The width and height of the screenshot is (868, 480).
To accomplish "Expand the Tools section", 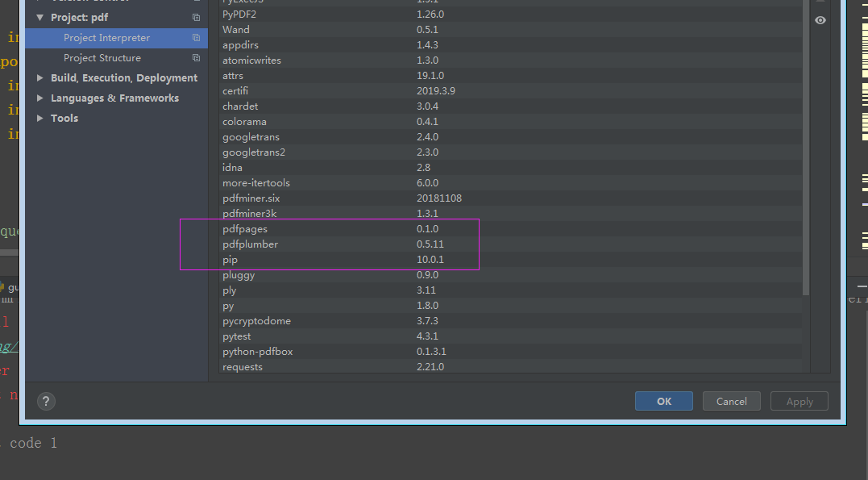I will click(x=39, y=118).
